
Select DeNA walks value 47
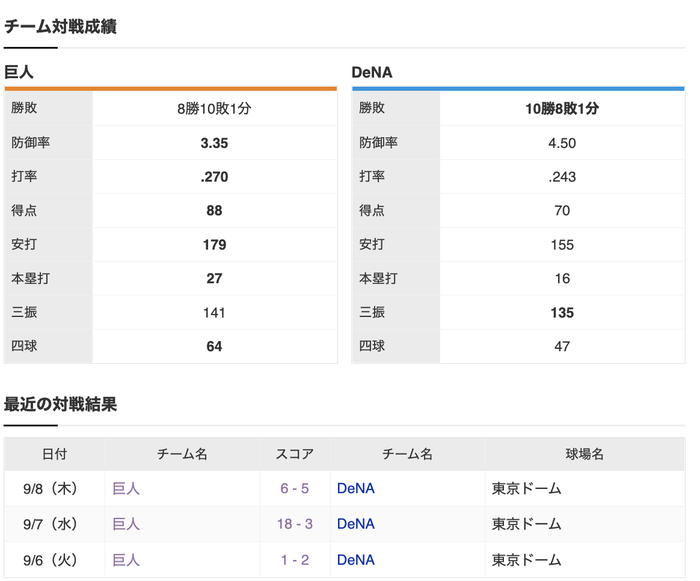click(x=562, y=346)
